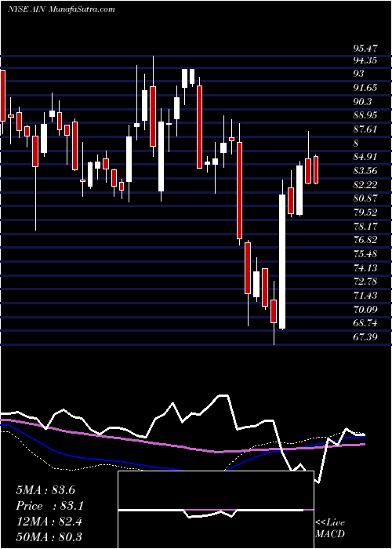Select the 71.43 price label
The height and width of the screenshot is (549, 392).
point(365,296)
